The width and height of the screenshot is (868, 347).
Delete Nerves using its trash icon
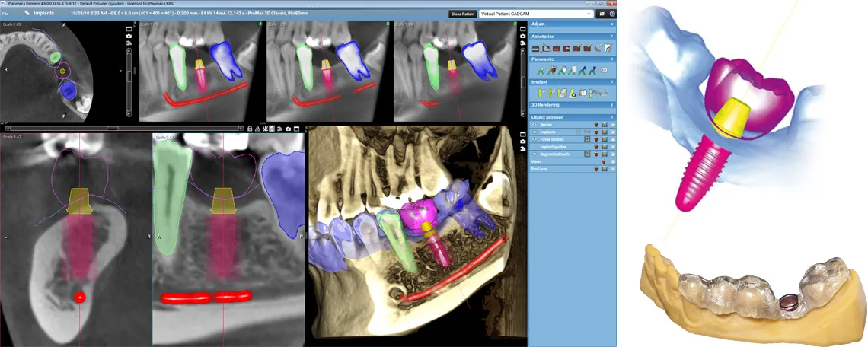coord(596,125)
